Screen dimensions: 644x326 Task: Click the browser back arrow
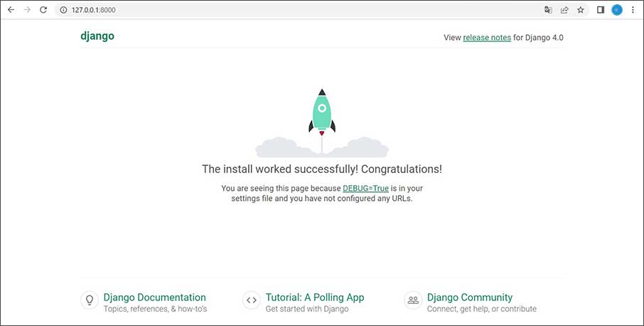(11, 10)
